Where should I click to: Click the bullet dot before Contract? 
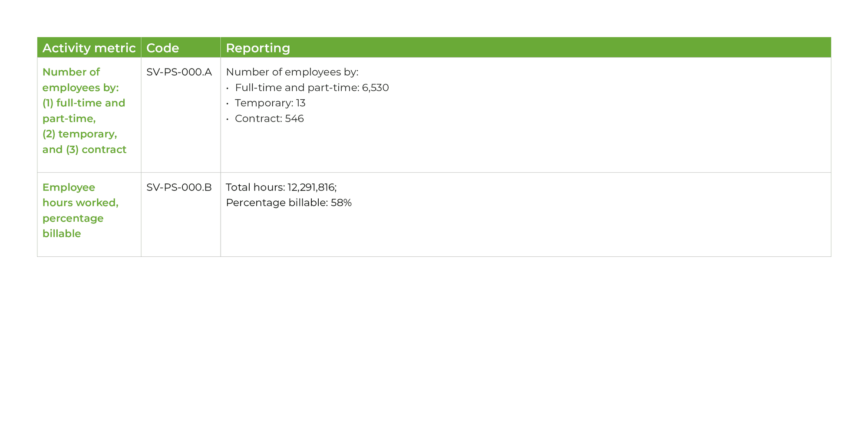(x=227, y=120)
